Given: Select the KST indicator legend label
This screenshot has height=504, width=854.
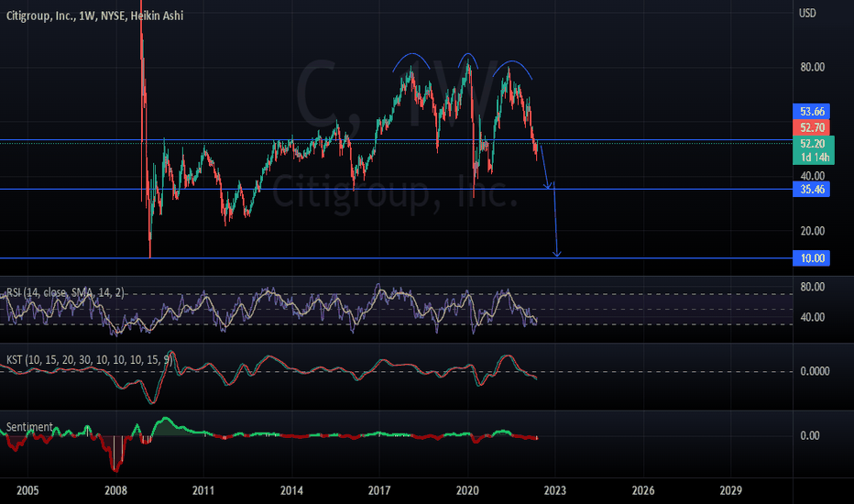Looking at the screenshot, I should pyautogui.click(x=89, y=359).
